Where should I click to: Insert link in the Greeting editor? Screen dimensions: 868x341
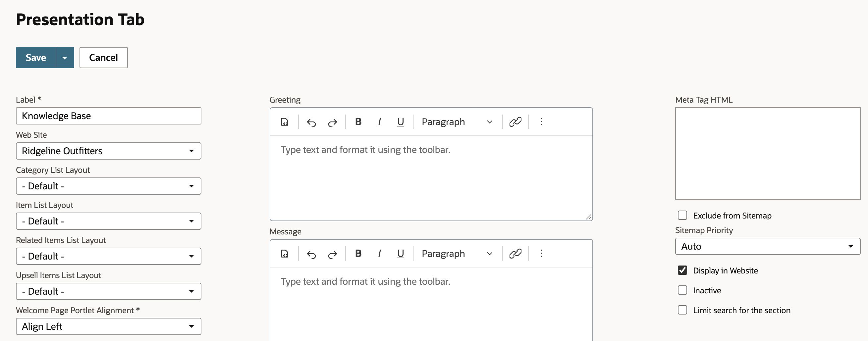[515, 122]
